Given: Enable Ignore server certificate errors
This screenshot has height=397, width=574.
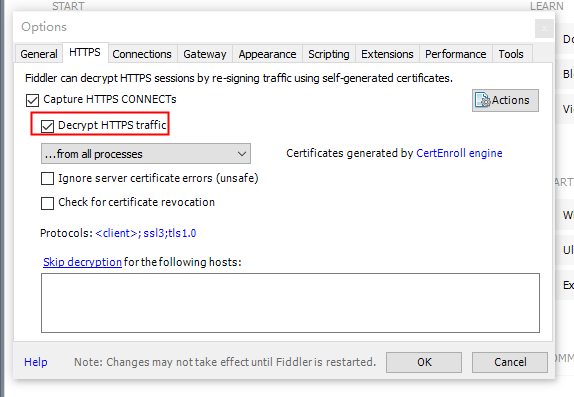Looking at the screenshot, I should point(47,179).
